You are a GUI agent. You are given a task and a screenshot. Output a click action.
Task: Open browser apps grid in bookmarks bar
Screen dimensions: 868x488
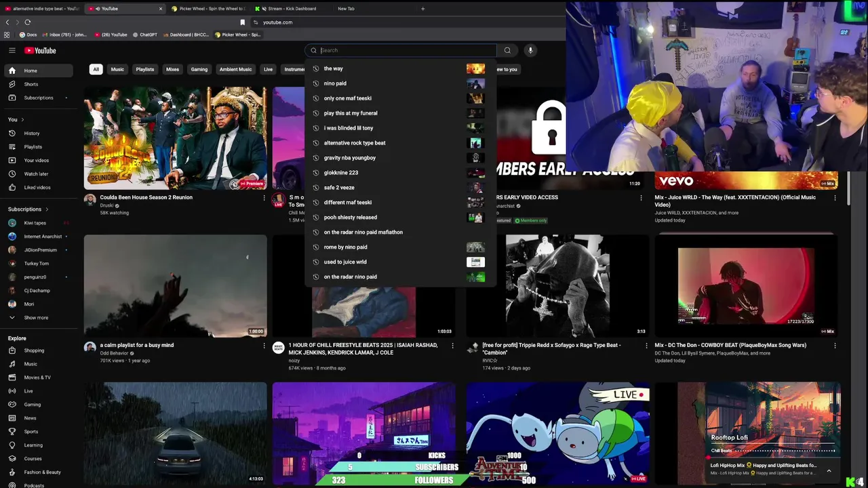tap(7, 35)
